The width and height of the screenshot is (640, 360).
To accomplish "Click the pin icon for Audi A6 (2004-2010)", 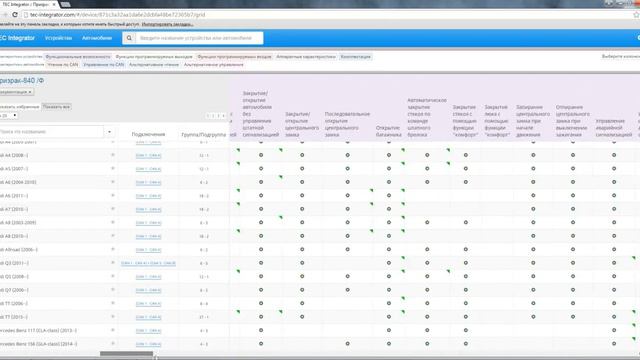I will coord(113,182).
